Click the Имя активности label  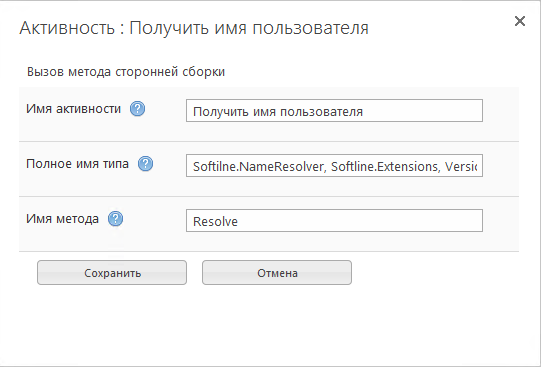[x=73, y=109]
